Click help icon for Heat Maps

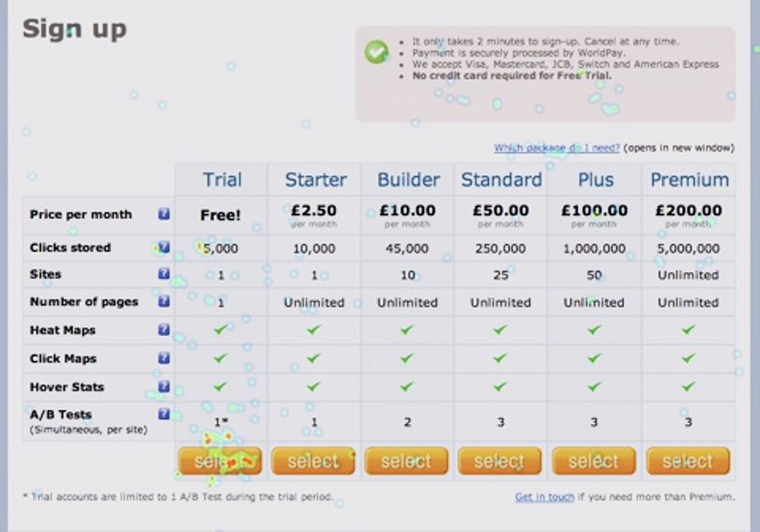(x=164, y=330)
